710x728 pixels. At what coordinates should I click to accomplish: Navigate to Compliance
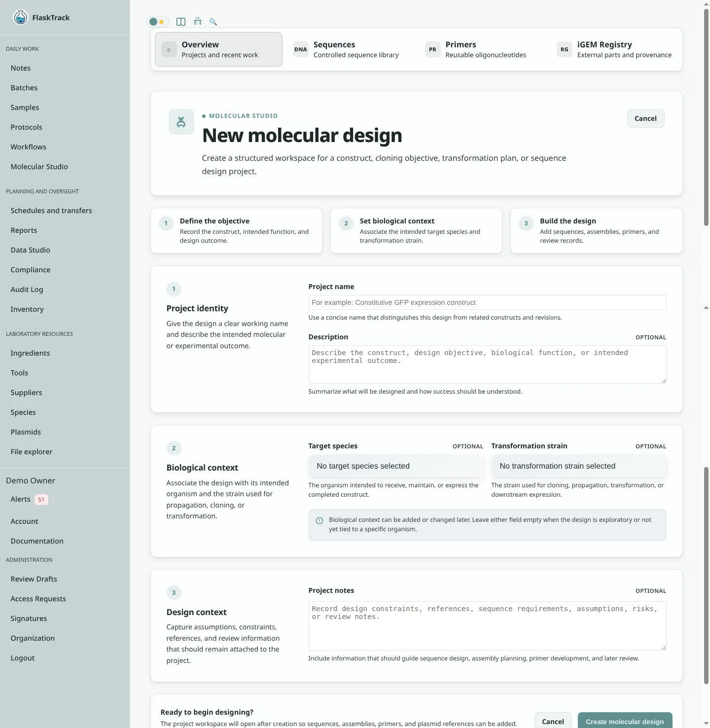tap(31, 270)
